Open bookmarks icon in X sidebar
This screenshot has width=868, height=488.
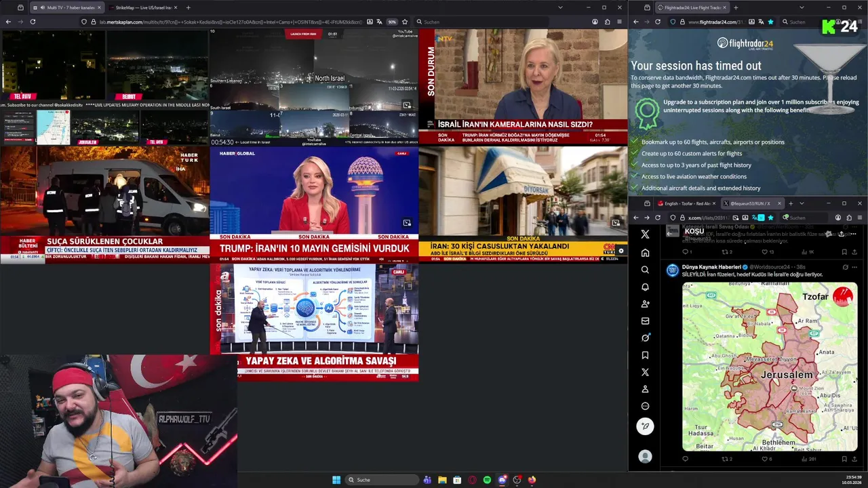645,355
